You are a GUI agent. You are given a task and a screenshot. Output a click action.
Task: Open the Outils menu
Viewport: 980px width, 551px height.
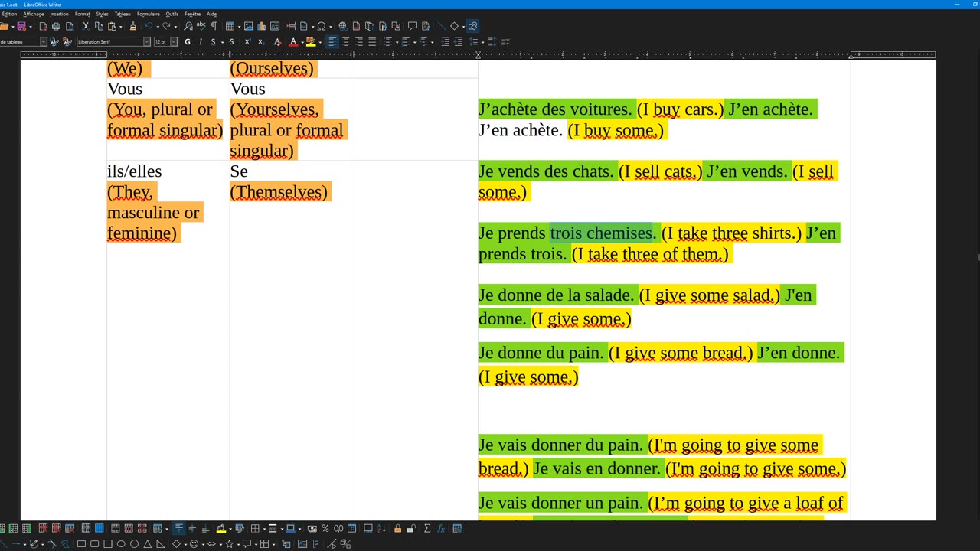(x=171, y=14)
